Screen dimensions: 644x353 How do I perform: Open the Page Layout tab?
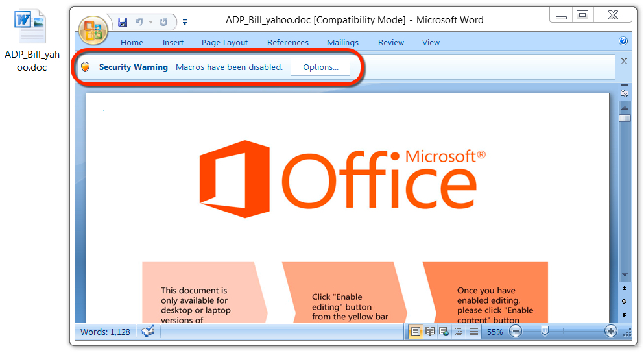point(224,42)
